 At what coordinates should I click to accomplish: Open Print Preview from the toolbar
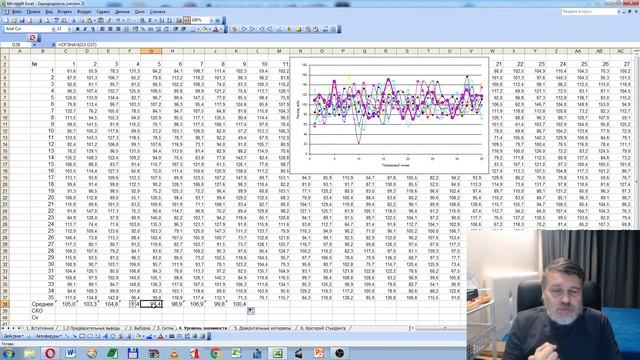point(47,20)
